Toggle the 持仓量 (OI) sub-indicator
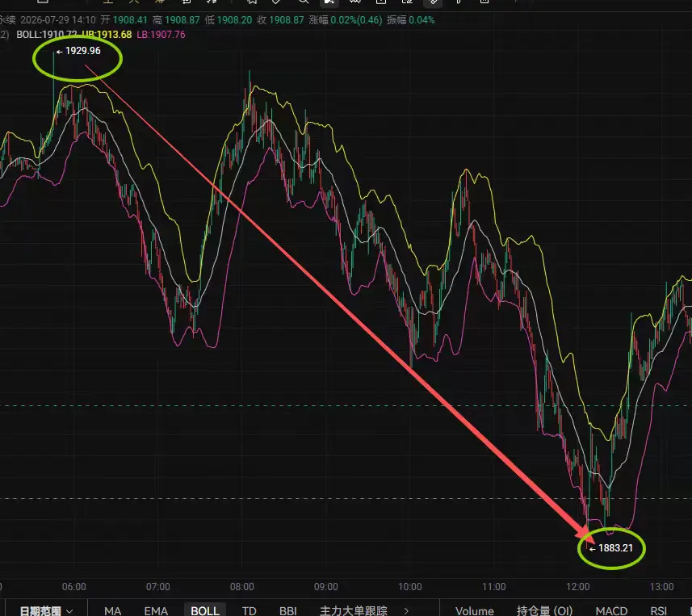 coord(544,610)
